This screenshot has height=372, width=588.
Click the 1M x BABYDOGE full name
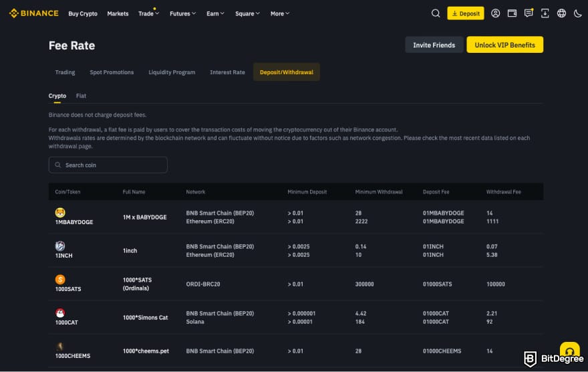pos(145,217)
